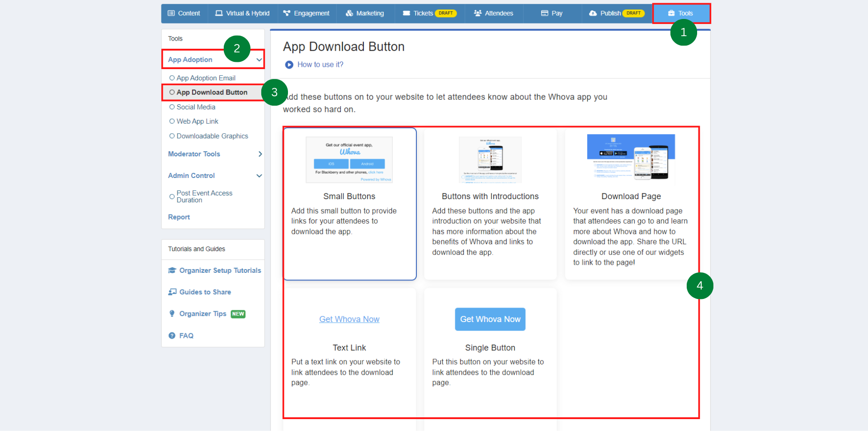Screen dimensions: 868x434
Task: Expand the Moderator Tools section
Action: [260, 154]
